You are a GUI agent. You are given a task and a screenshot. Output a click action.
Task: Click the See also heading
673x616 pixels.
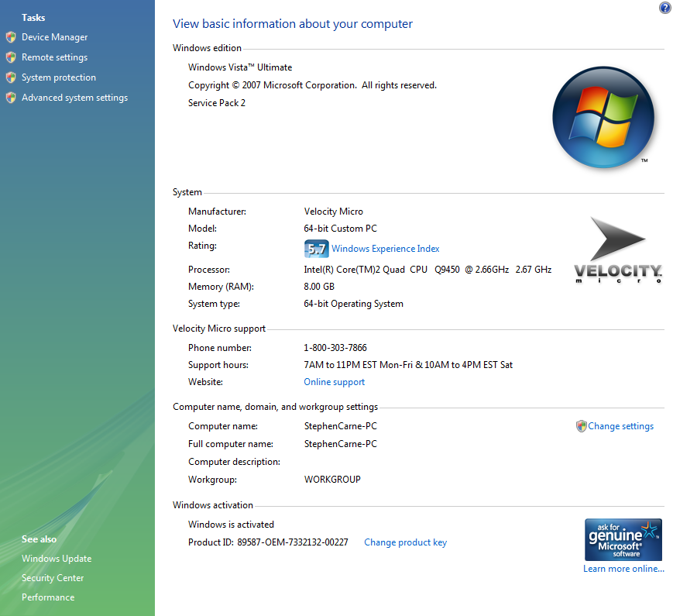point(39,539)
